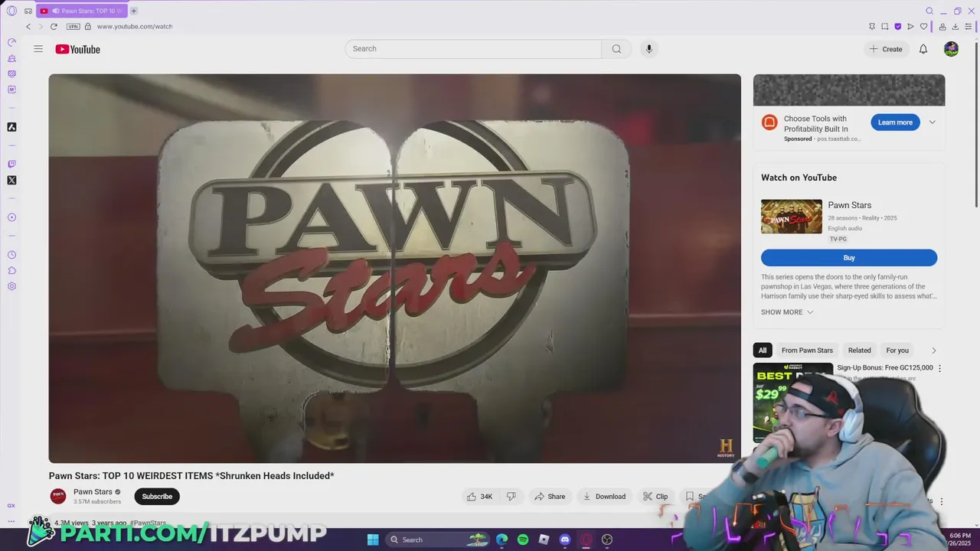Open Spotify from the taskbar
The width and height of the screenshot is (980, 551).
pyautogui.click(x=523, y=540)
